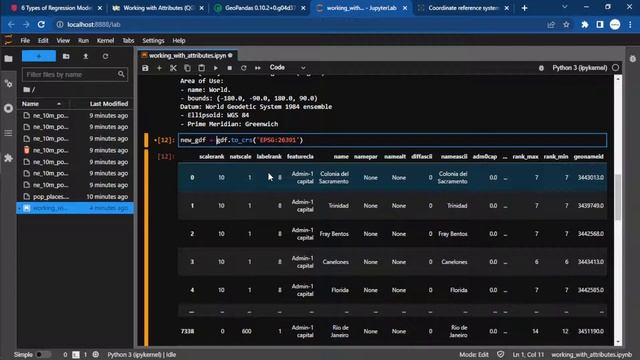The image size is (640, 360).
Task: Open the Help menu
Action: pos(179,41)
